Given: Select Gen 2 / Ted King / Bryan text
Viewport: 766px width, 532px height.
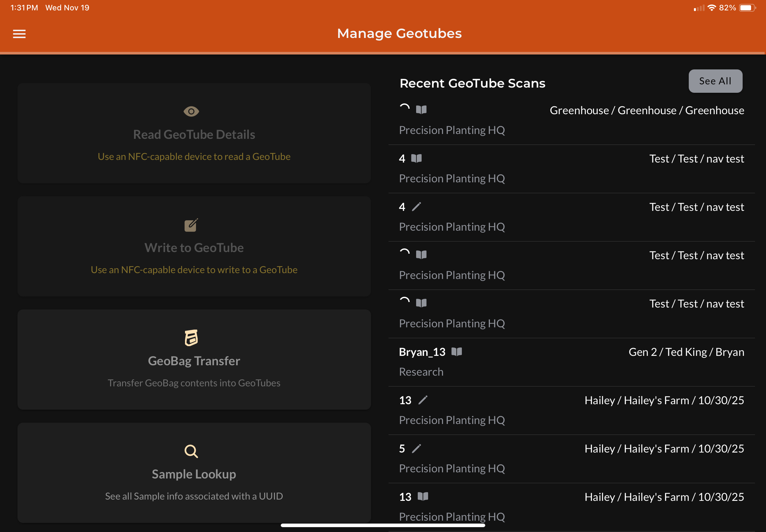Looking at the screenshot, I should pos(686,352).
